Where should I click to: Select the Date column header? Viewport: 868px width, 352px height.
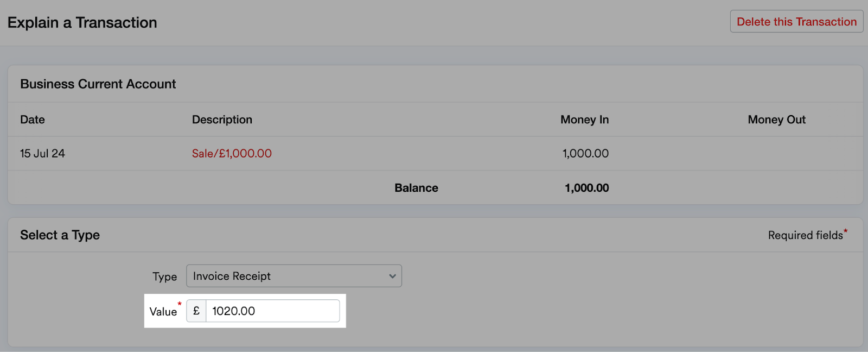[x=32, y=120]
